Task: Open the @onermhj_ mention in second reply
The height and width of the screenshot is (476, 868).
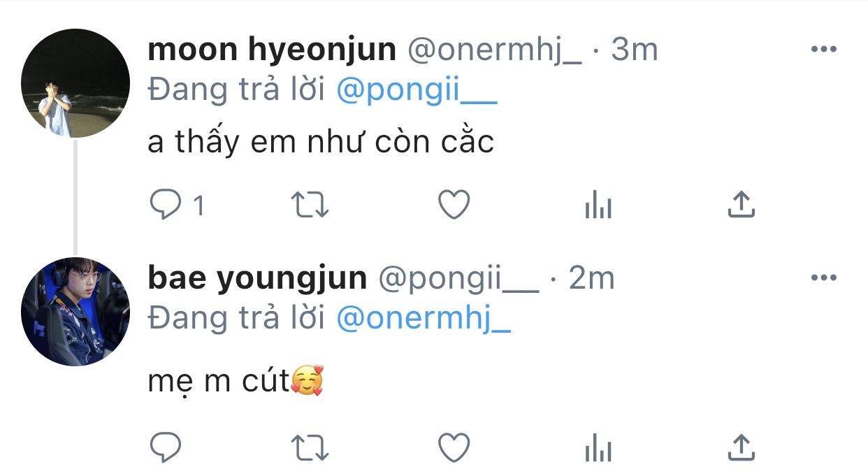Action: [x=424, y=319]
